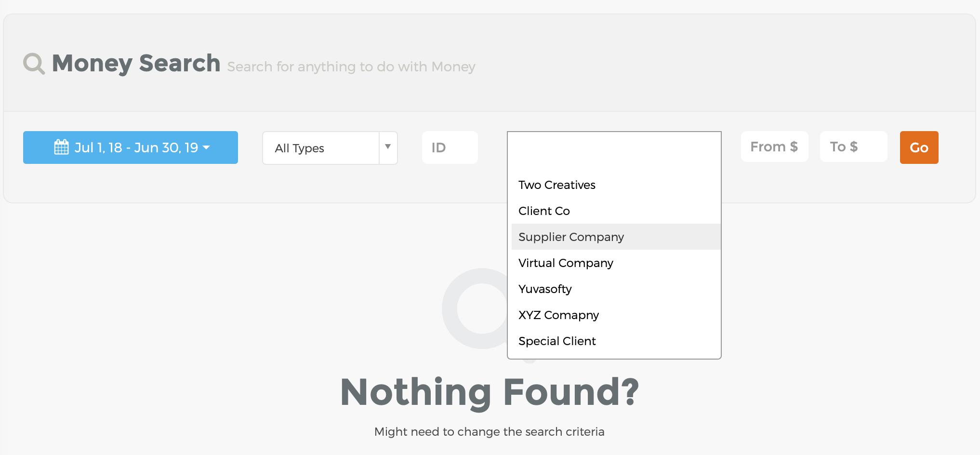Viewport: 980px width, 455px height.
Task: Click the orange Go button
Action: [x=919, y=147]
